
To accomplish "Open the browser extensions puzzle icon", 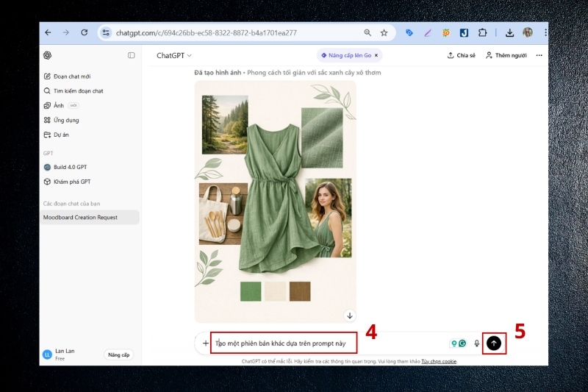I will [x=483, y=32].
